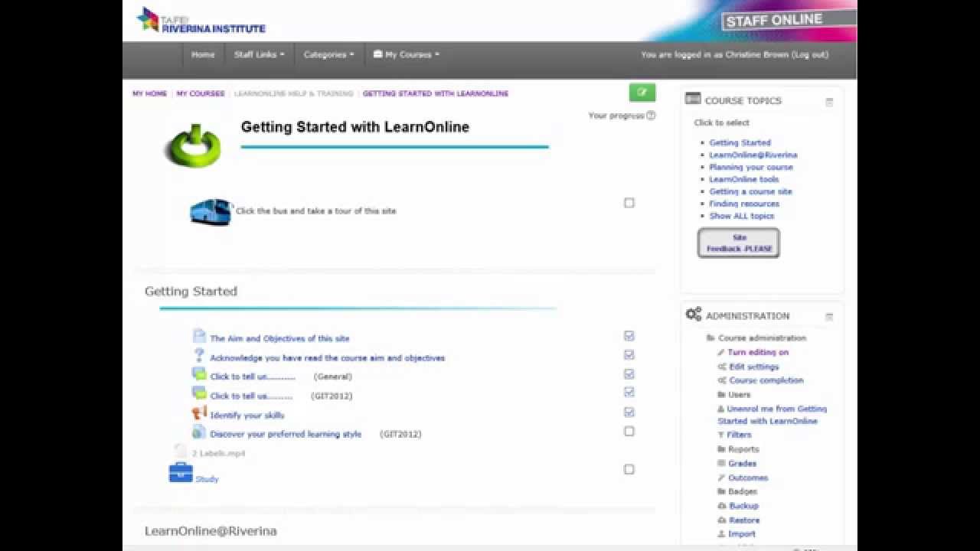Toggle completion for Click to tell us (General)
Screen dimensions: 980x551
tap(629, 374)
